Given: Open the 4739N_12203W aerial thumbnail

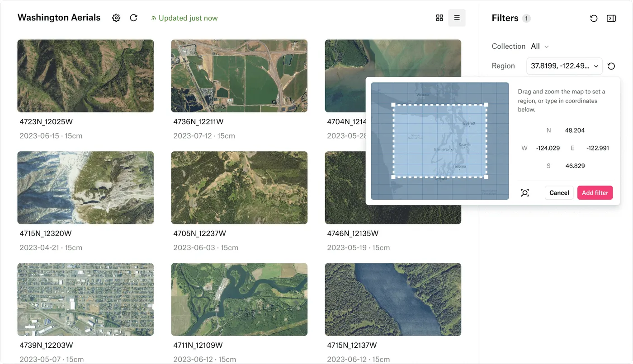Looking at the screenshot, I should point(85,299).
